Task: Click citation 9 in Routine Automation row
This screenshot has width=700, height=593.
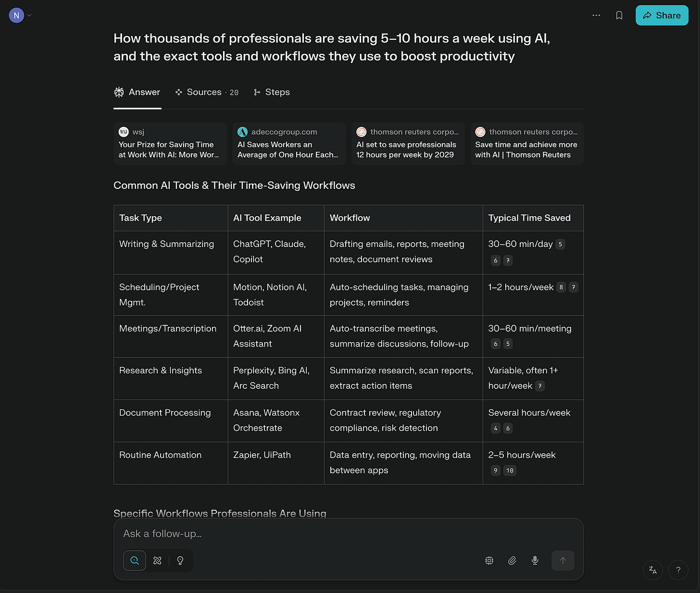Action: (496, 470)
